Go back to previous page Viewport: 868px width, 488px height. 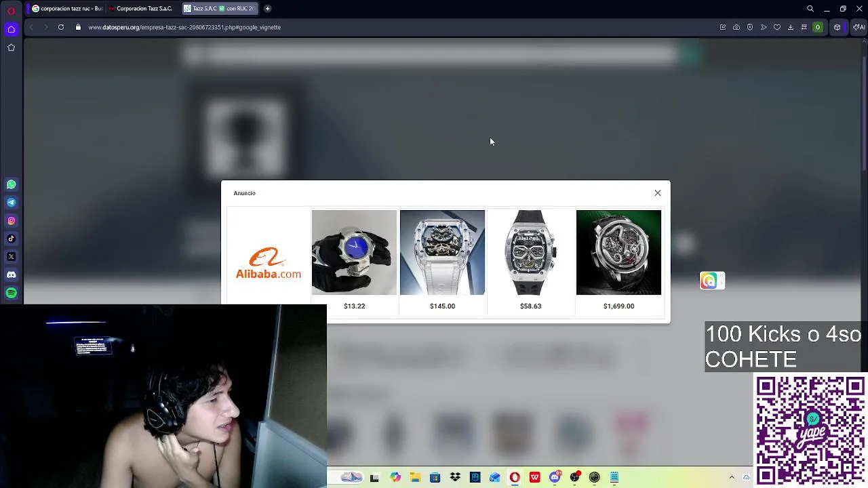(x=31, y=27)
